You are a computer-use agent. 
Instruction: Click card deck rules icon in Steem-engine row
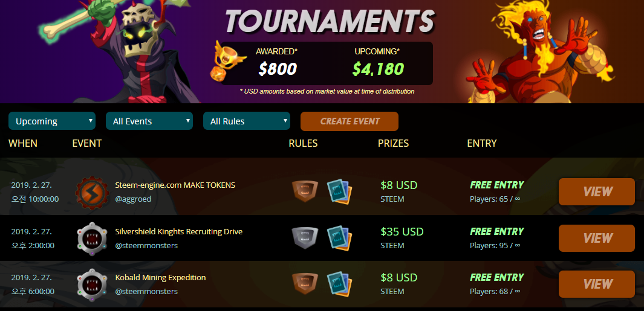[x=340, y=191]
